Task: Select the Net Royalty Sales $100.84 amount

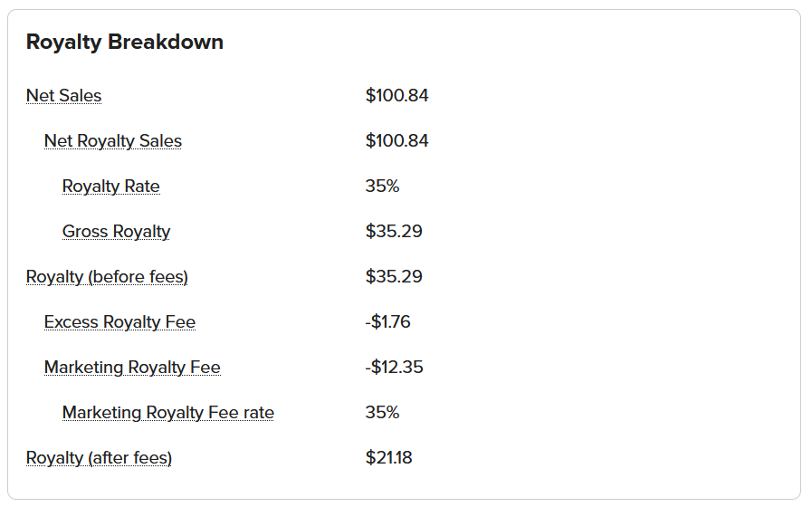Action: (396, 141)
